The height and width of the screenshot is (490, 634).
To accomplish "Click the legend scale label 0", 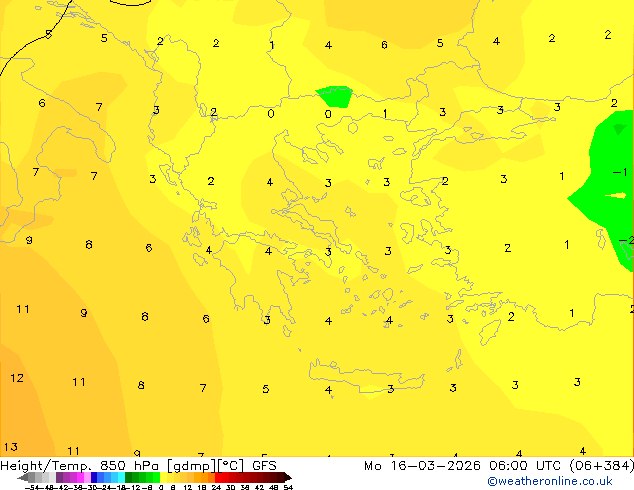I will [x=161, y=488].
